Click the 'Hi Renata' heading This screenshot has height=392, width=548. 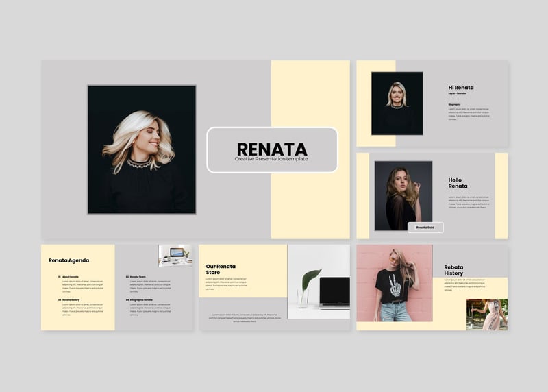click(461, 88)
